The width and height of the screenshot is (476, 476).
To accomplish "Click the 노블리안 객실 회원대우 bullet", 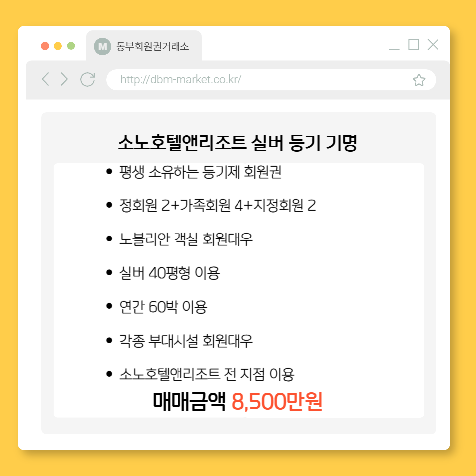I will click(x=186, y=239).
